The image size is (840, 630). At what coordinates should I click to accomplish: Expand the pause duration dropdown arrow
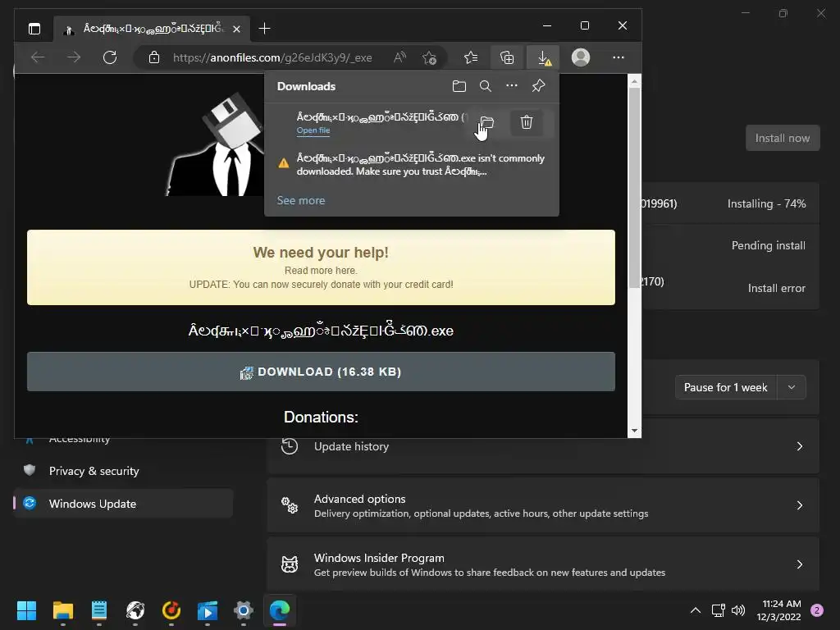click(x=792, y=387)
